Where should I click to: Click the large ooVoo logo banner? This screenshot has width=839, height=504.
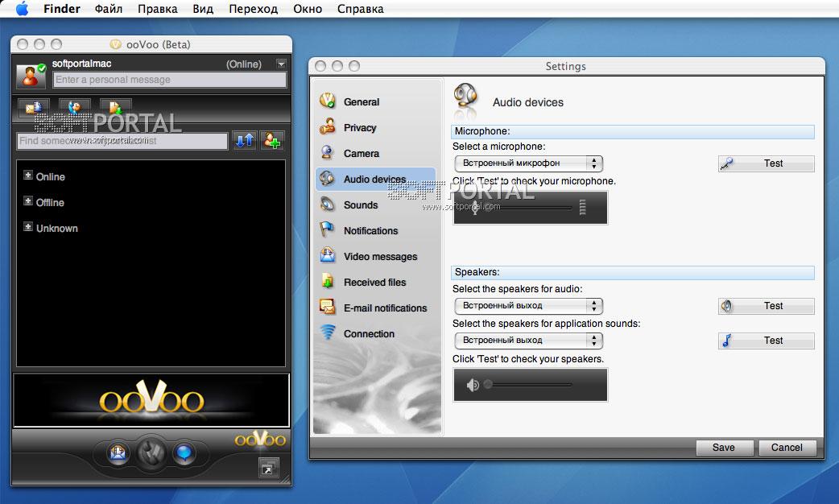(151, 399)
